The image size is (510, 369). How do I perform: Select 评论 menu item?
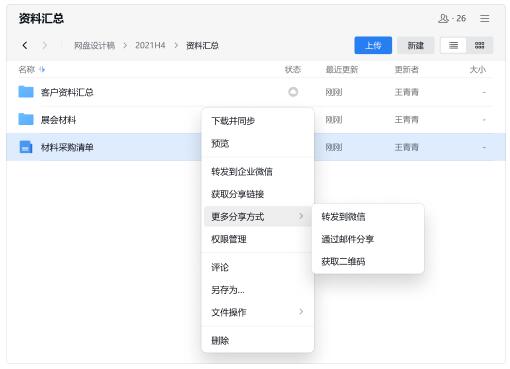[x=258, y=267]
